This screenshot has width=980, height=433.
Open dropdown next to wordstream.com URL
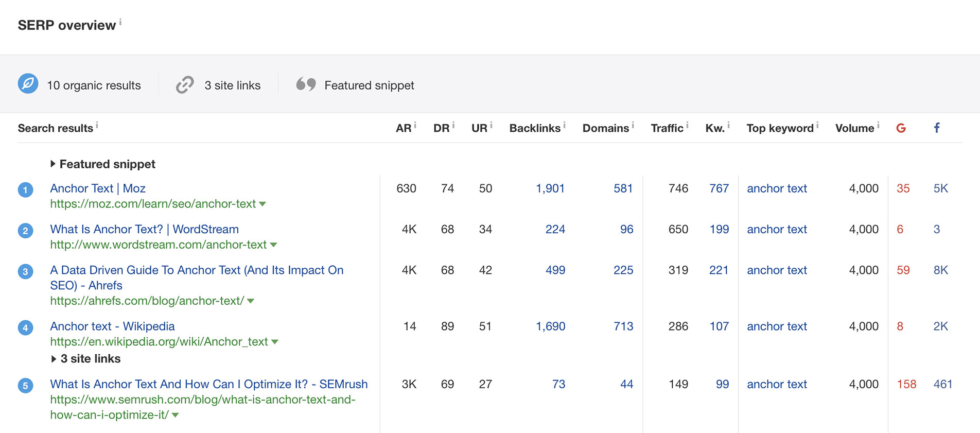click(x=273, y=245)
